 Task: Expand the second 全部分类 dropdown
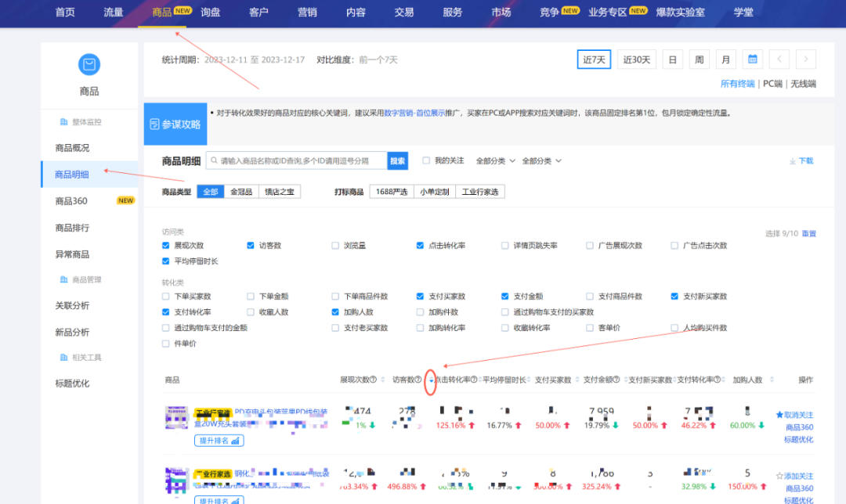(541, 160)
